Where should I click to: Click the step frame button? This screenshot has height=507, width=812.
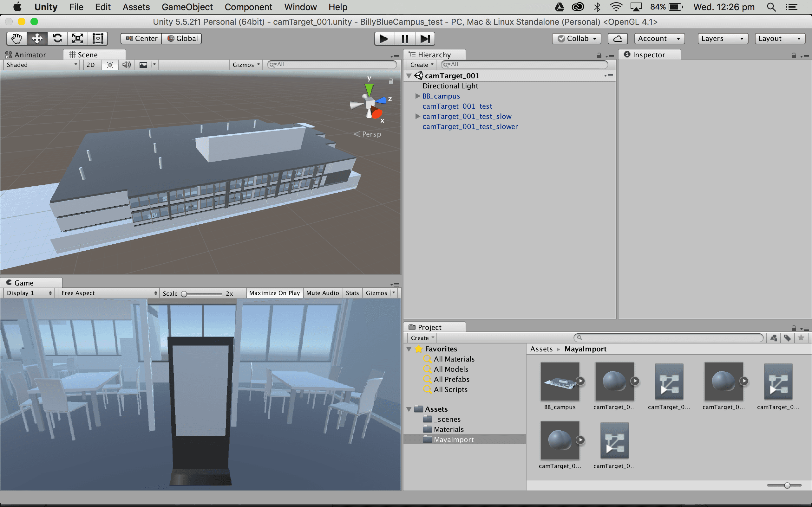[x=425, y=38]
